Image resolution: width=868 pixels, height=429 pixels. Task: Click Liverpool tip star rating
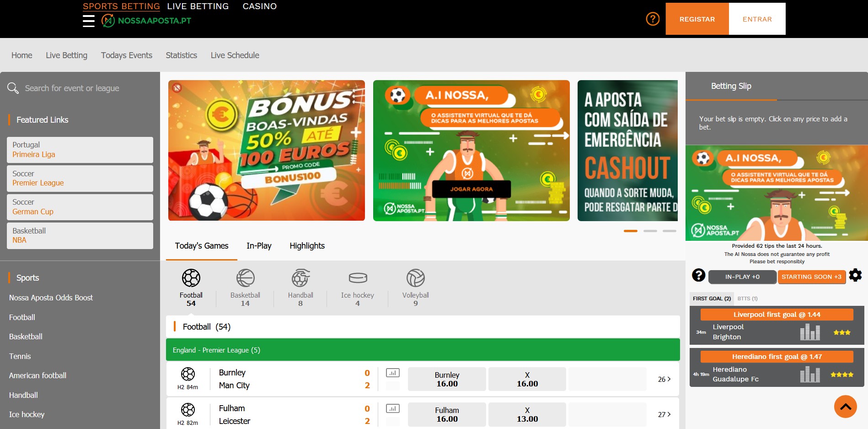842,332
